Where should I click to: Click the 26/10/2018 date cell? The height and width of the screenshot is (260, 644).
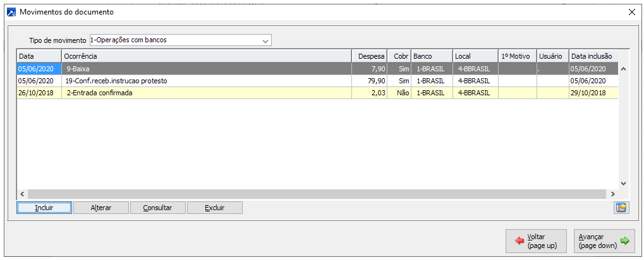coord(39,93)
